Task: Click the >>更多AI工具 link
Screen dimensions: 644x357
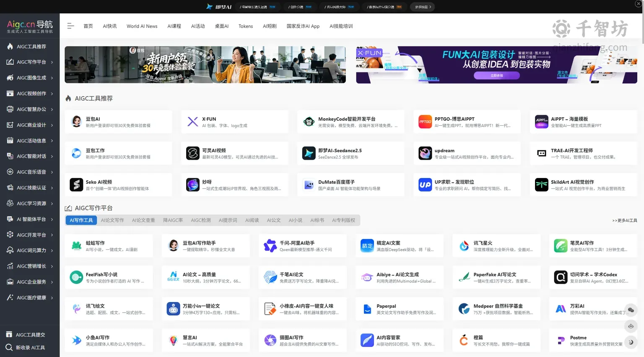Action: tap(625, 220)
